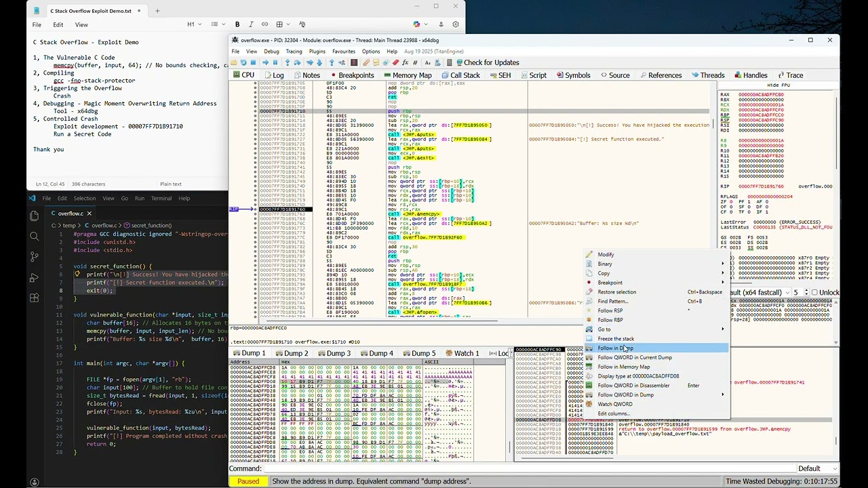Toggle bold formatting in Notepad
The width and height of the screenshot is (868, 488).
click(237, 24)
